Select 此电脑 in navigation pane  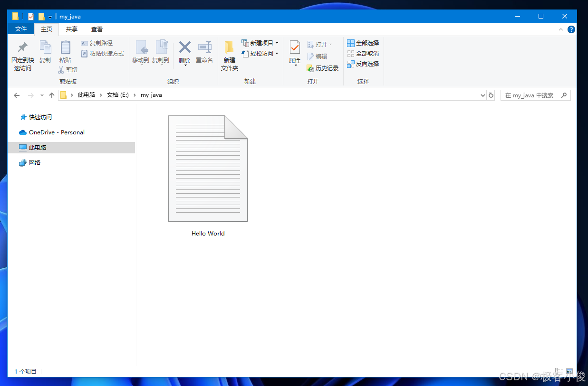click(71, 148)
